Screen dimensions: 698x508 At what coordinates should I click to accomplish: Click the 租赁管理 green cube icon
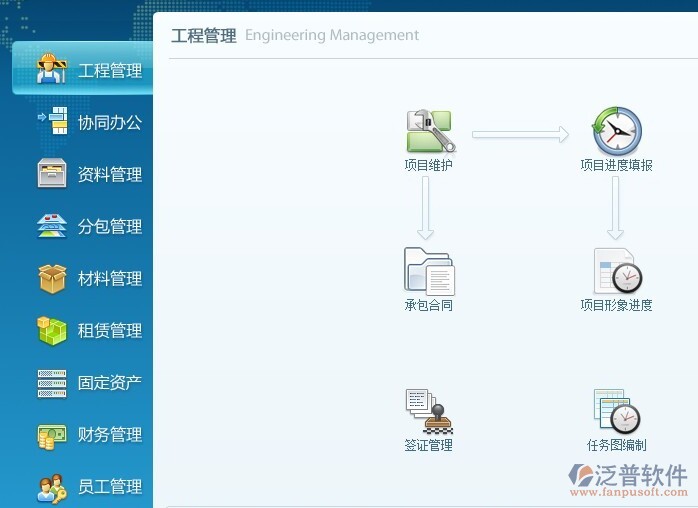point(52,330)
